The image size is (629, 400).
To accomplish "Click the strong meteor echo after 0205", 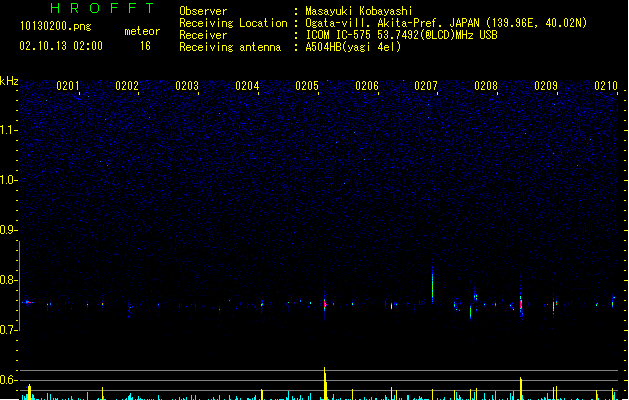I will [x=325, y=305].
